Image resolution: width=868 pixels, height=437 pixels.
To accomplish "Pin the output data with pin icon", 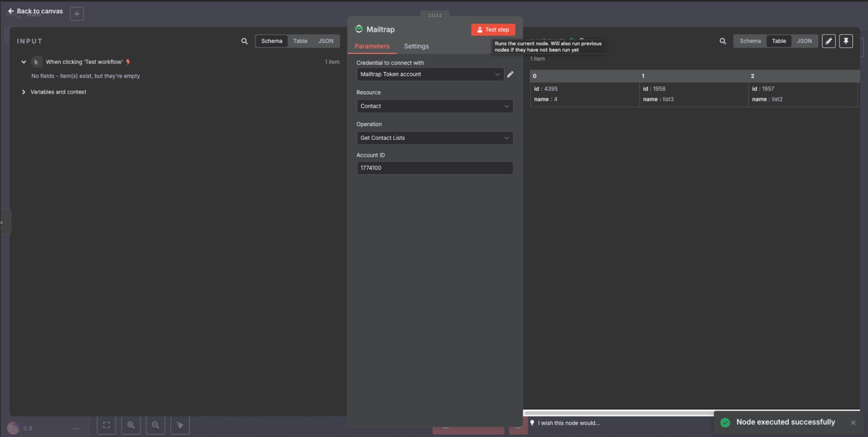I will tap(846, 41).
